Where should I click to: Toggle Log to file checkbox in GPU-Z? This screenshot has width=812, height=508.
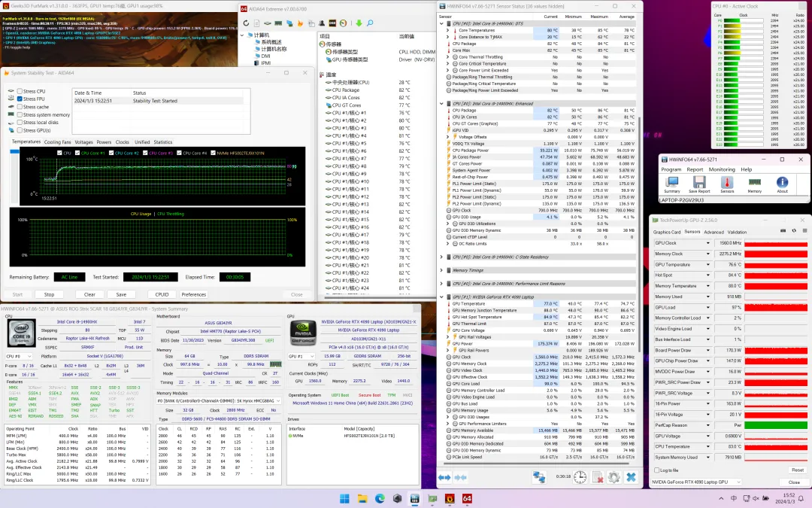point(657,470)
